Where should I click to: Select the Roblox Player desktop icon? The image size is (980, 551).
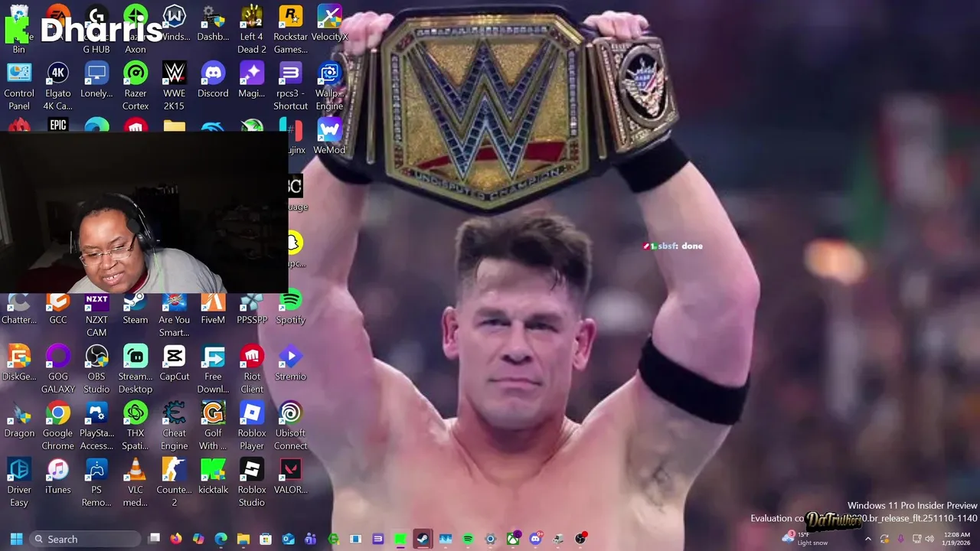[x=252, y=425]
